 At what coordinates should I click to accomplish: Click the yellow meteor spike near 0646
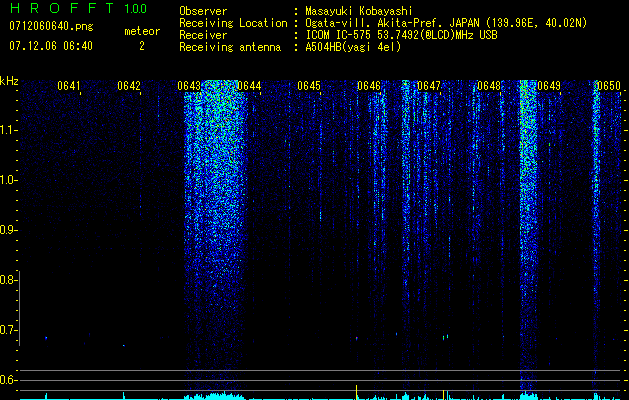tap(356, 392)
